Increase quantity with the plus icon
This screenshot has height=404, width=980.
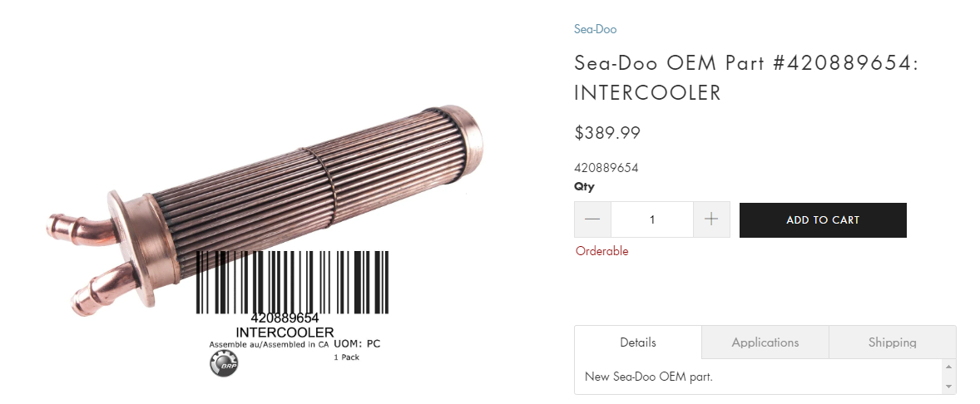coord(711,219)
